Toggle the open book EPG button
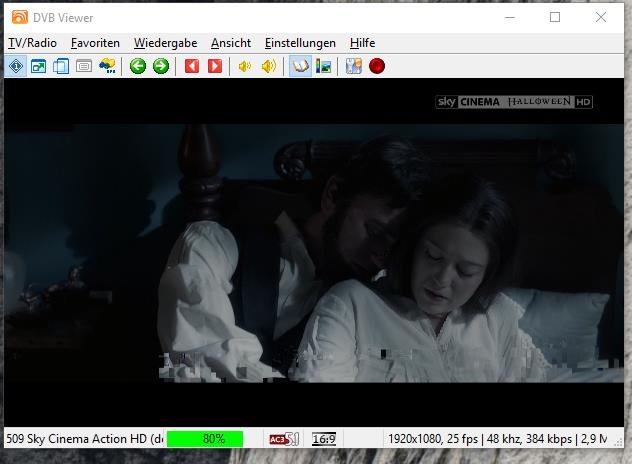Screen dimensions: 632x464 [x=300, y=67]
